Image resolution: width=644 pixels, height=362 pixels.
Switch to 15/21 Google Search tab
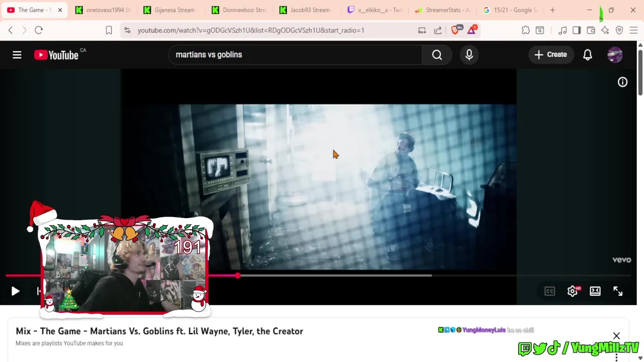coord(511,10)
